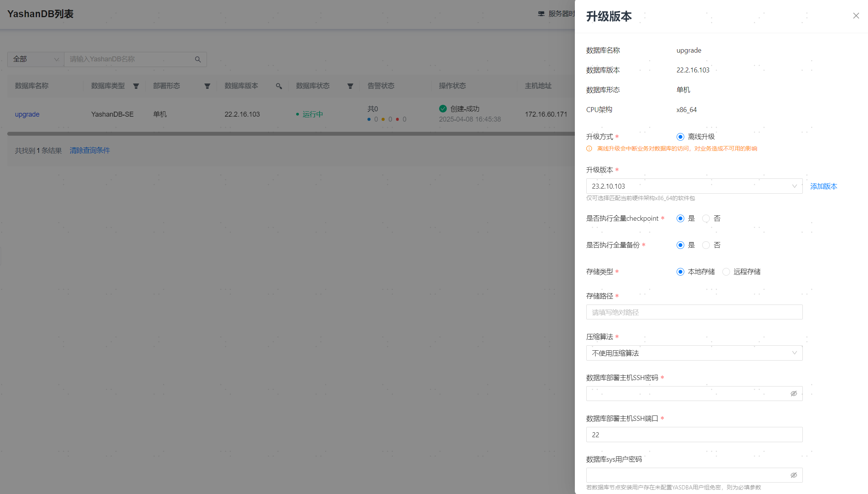The width and height of the screenshot is (868, 494).
Task: Reveal the sys user password with eye icon
Action: [793, 475]
